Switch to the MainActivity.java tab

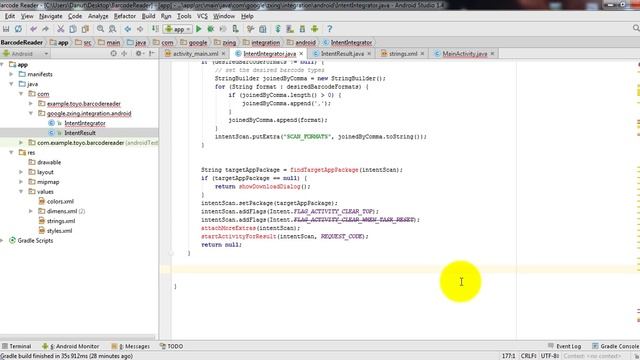tap(464, 53)
